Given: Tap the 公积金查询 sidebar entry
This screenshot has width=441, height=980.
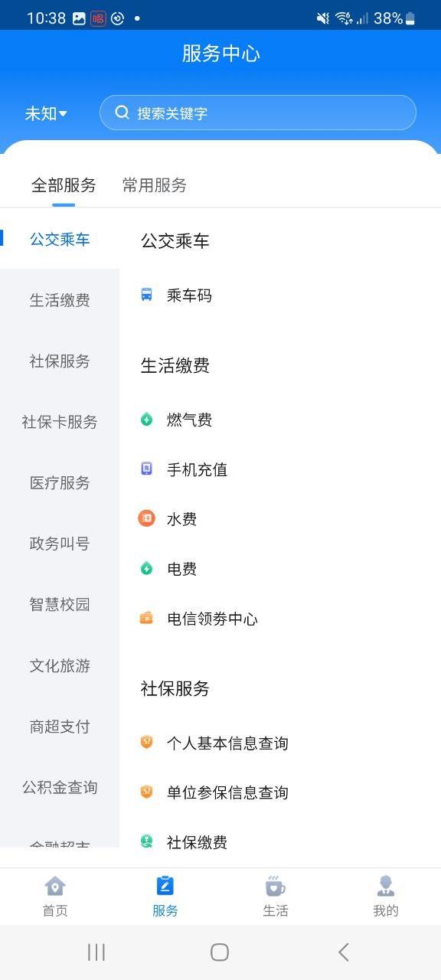Looking at the screenshot, I should pos(59,788).
